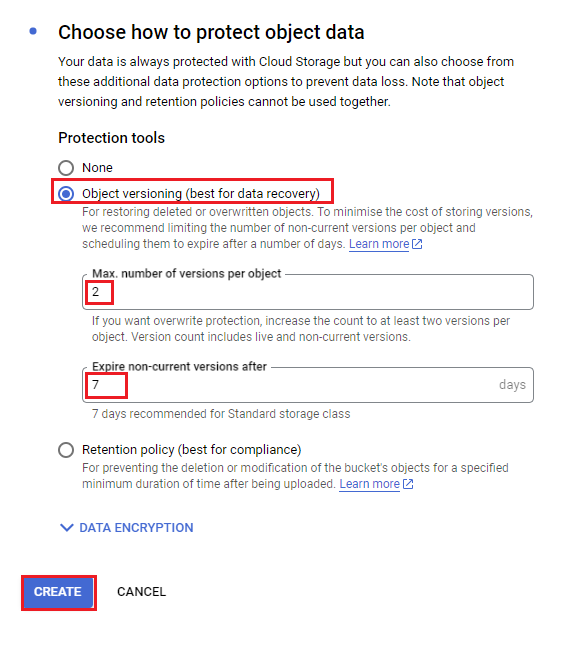
Task: Click the days suffix in expiry field
Action: tap(512, 385)
